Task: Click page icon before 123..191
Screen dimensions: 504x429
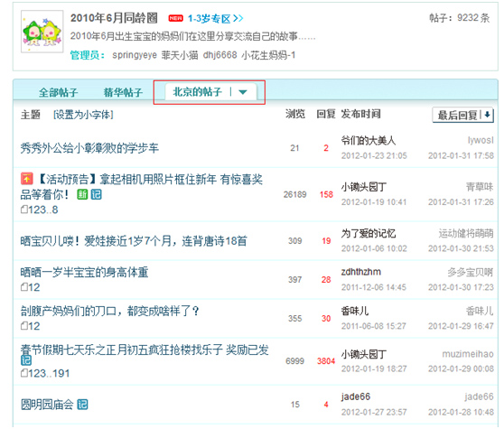Action: coord(24,373)
